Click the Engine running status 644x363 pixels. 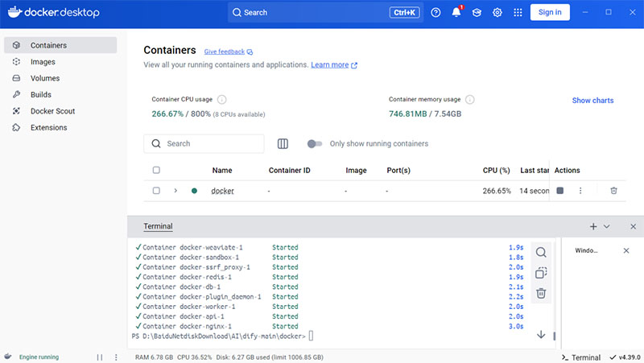click(x=39, y=357)
